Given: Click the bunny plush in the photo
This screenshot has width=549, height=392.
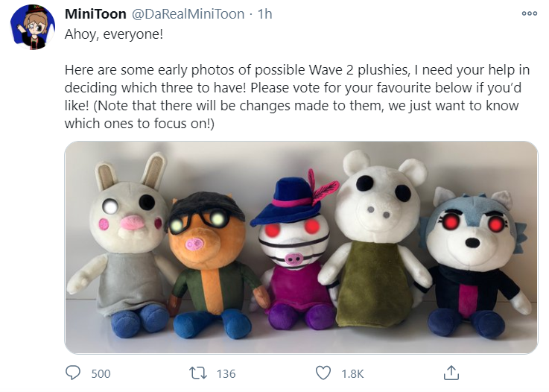Looking at the screenshot, I should coord(123,245).
